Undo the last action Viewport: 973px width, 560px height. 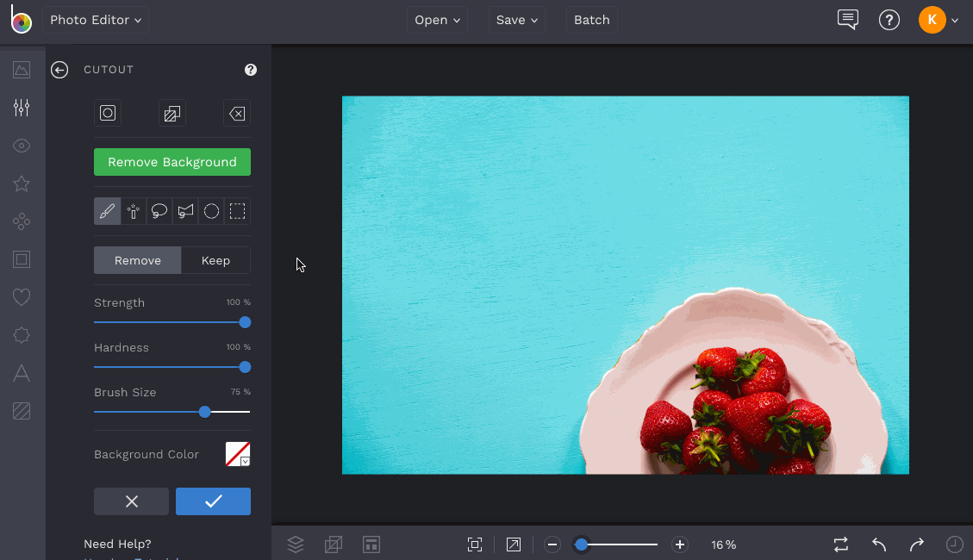pyautogui.click(x=879, y=544)
